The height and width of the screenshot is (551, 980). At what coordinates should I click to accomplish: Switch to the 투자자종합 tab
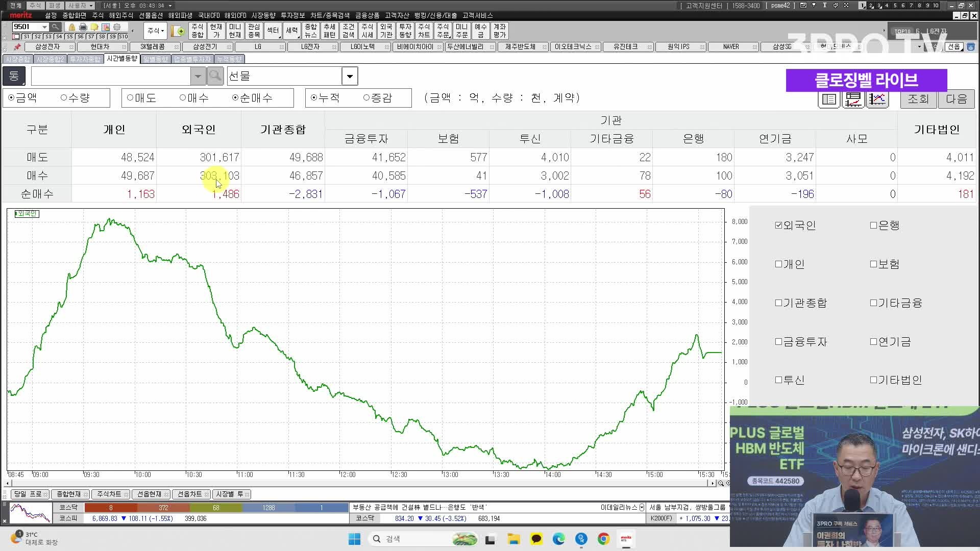[x=85, y=59]
